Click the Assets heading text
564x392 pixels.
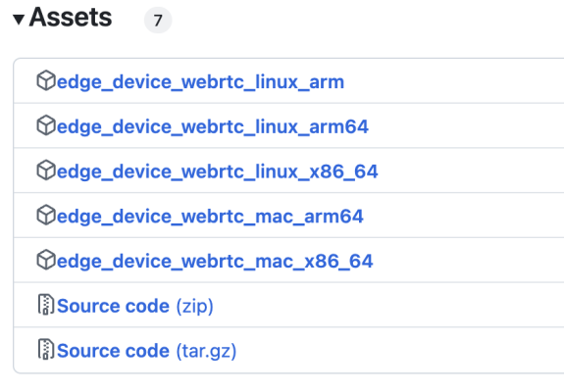[71, 18]
